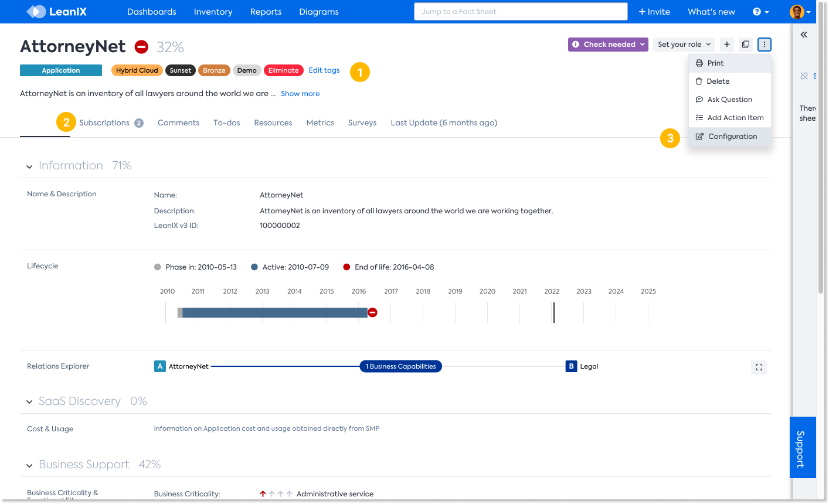Open Inventory in the top navigation

(213, 12)
